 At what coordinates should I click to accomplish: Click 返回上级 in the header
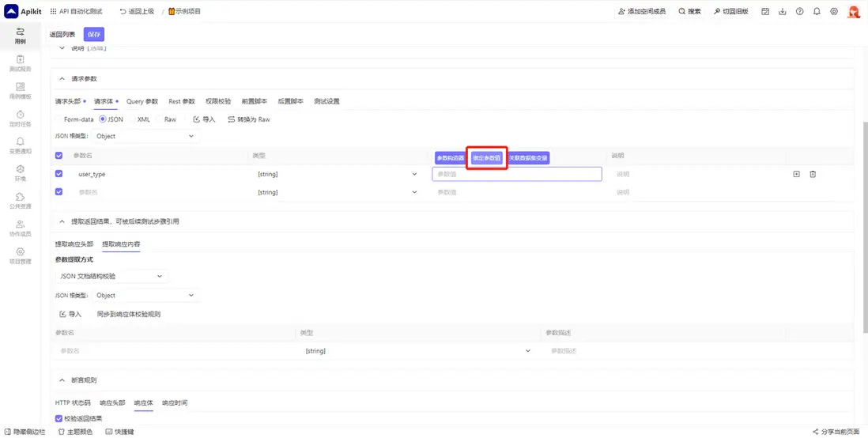137,11
